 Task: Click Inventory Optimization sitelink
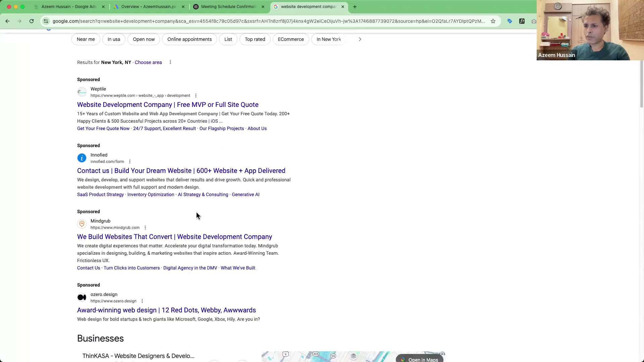coord(151,194)
